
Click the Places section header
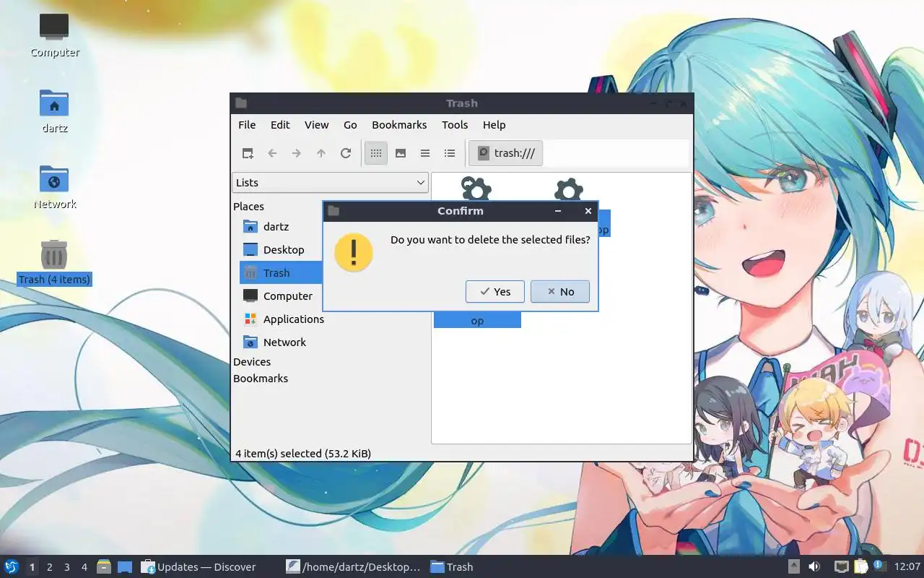click(x=248, y=207)
